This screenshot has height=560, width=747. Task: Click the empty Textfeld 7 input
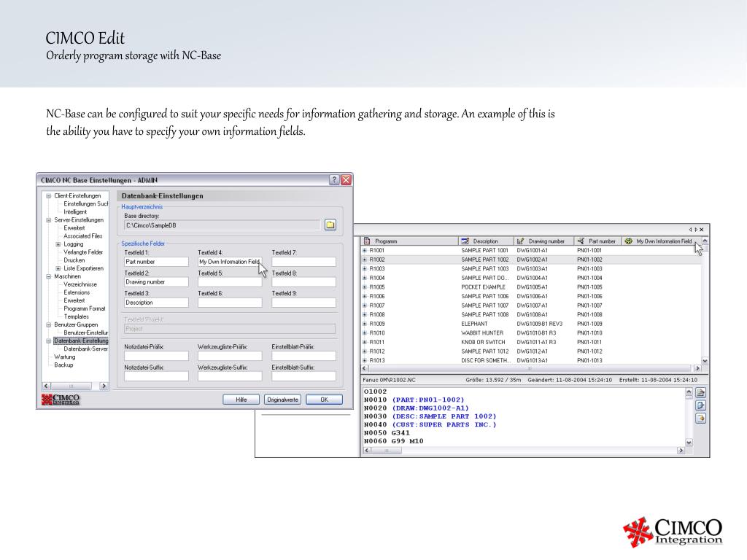(x=304, y=262)
